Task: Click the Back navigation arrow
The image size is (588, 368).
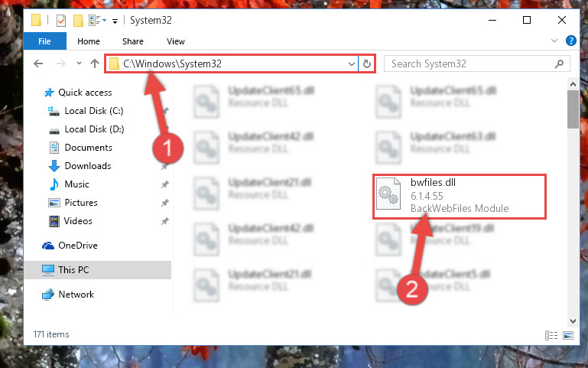Action: coord(38,64)
